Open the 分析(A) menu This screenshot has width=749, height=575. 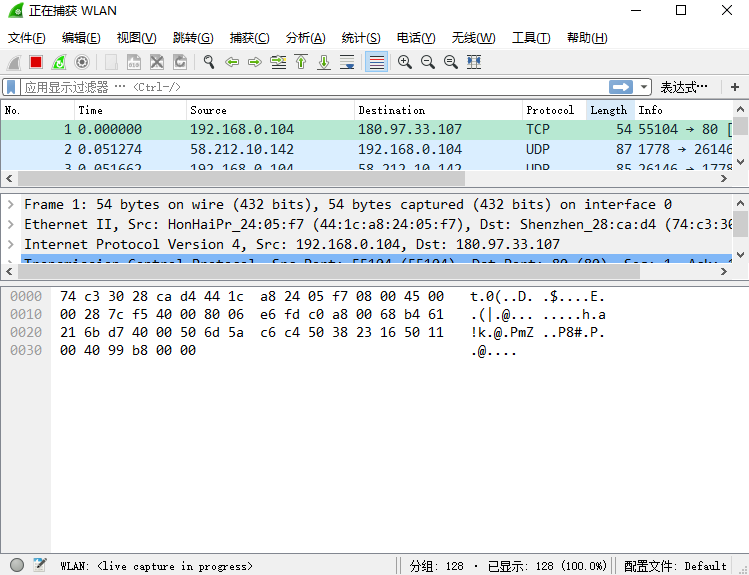click(306, 38)
